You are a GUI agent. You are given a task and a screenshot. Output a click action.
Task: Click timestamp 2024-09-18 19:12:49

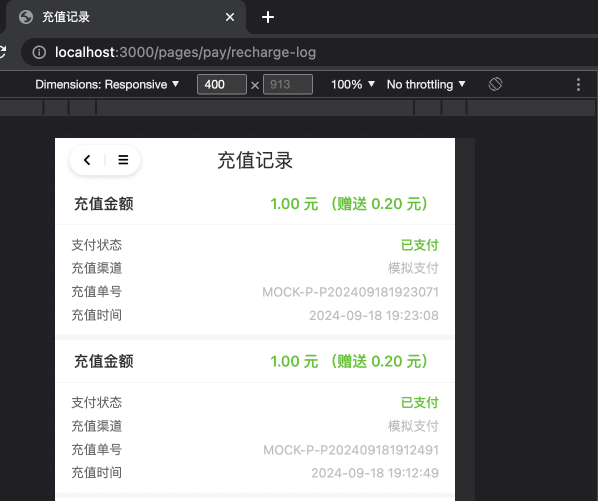click(x=375, y=473)
